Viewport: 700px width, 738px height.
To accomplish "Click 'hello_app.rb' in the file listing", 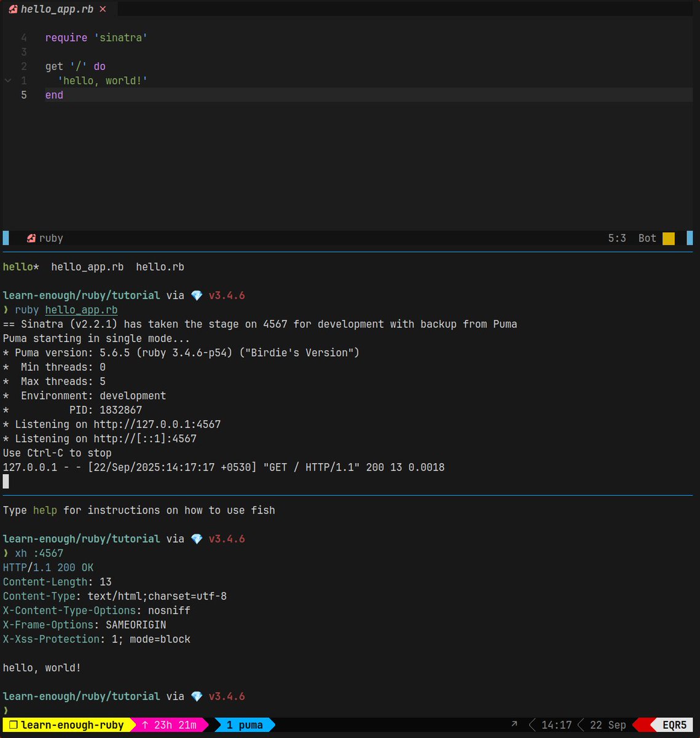I will (87, 267).
